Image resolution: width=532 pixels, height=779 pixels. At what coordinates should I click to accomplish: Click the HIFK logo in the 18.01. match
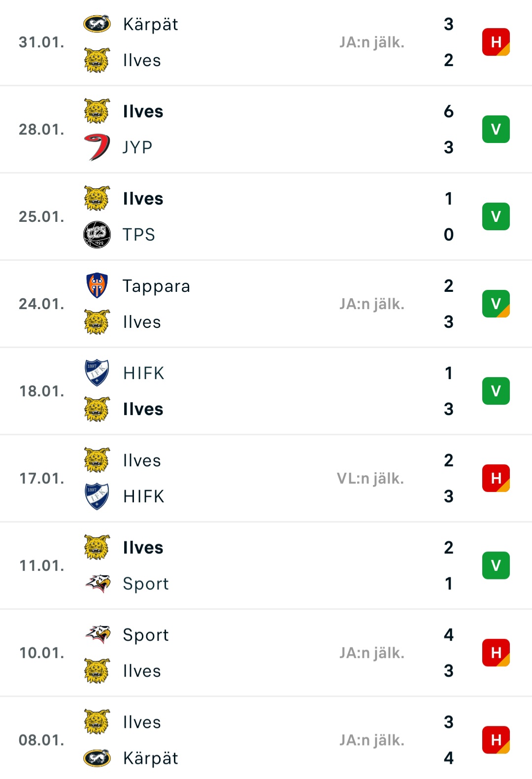click(97, 373)
